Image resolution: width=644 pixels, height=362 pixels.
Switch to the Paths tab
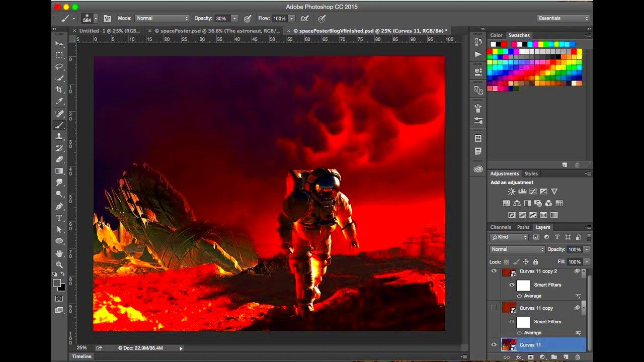(523, 227)
